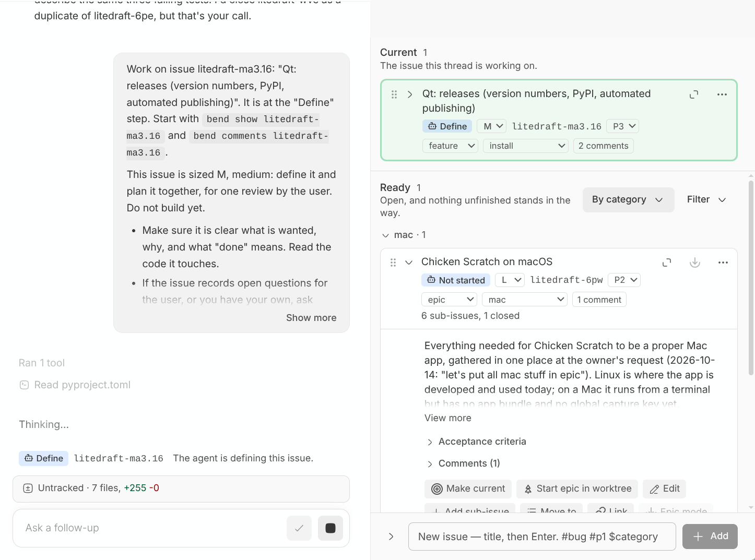755x560 pixels.
Task: Click the drag handle of the Chicken Scratch issue
Action: (x=393, y=263)
